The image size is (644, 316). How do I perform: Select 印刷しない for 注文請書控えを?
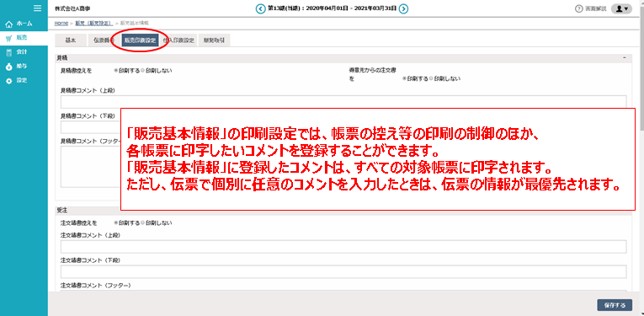pos(142,222)
